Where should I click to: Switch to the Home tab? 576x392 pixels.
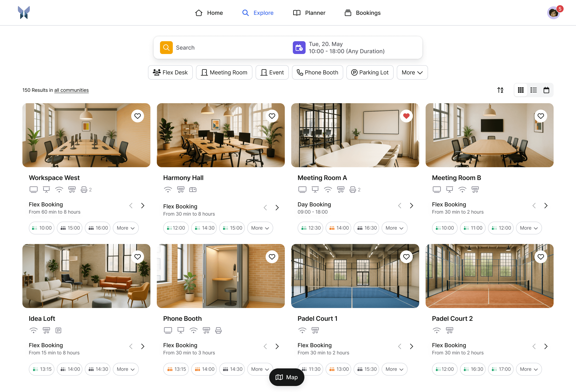[x=209, y=13]
